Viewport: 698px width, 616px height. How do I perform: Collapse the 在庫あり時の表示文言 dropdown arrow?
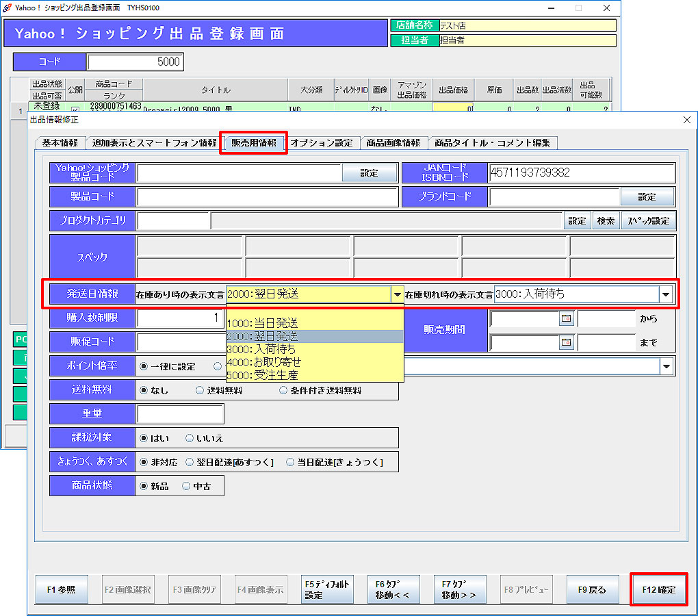pos(397,294)
